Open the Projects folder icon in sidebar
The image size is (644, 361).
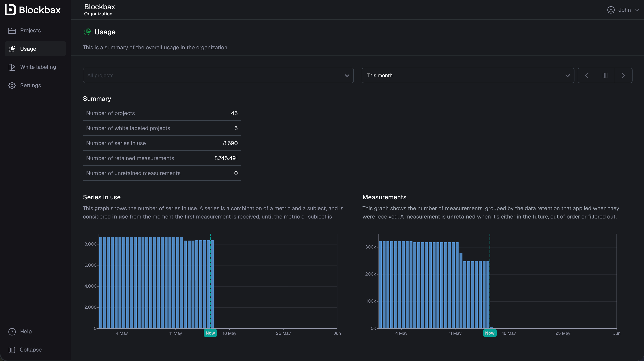click(12, 30)
